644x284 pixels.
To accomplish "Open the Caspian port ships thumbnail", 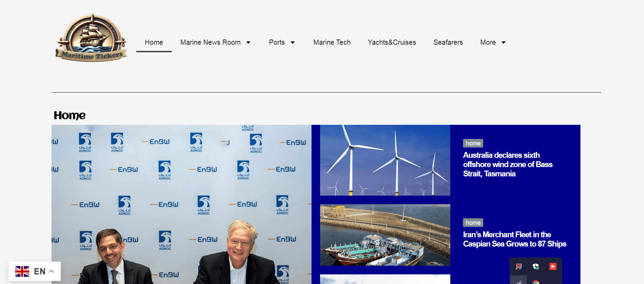I will click(x=385, y=235).
